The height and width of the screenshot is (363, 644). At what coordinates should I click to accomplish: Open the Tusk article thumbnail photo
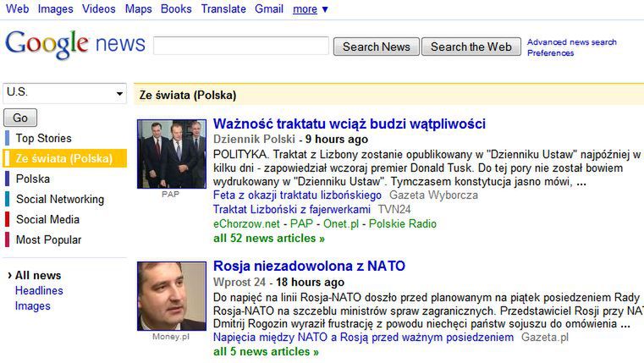(x=172, y=154)
